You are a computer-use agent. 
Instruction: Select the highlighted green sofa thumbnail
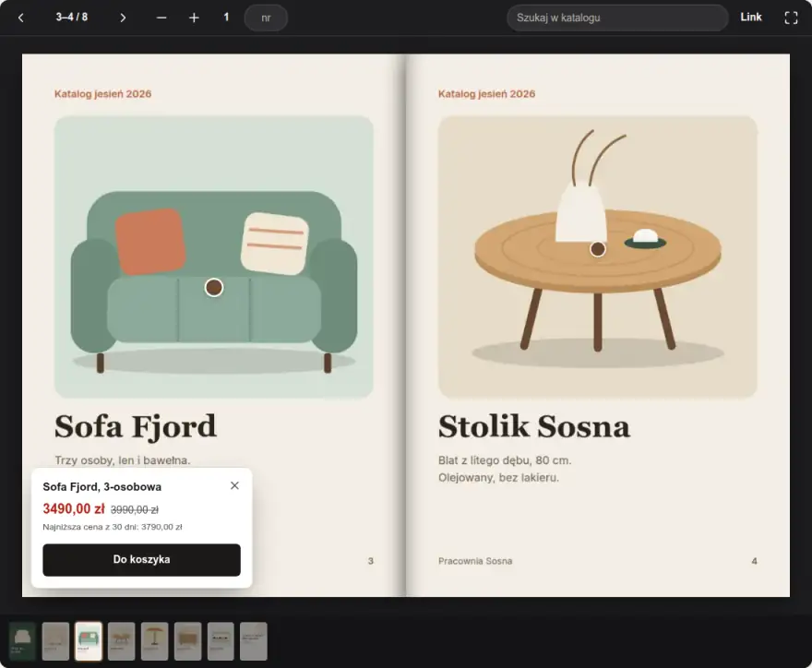[89, 641]
